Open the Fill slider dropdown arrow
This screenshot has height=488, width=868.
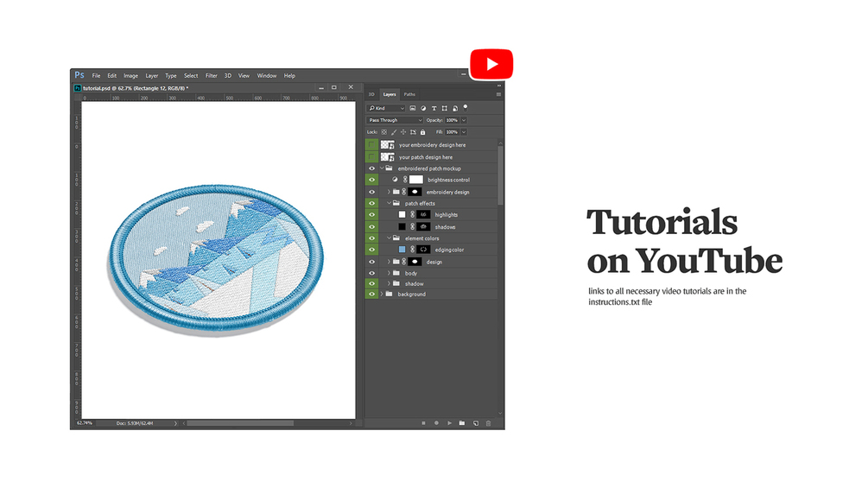click(x=464, y=132)
